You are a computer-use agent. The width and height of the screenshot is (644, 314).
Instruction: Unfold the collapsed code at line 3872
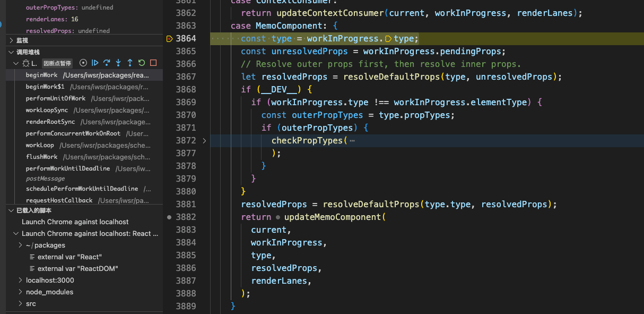tap(205, 141)
